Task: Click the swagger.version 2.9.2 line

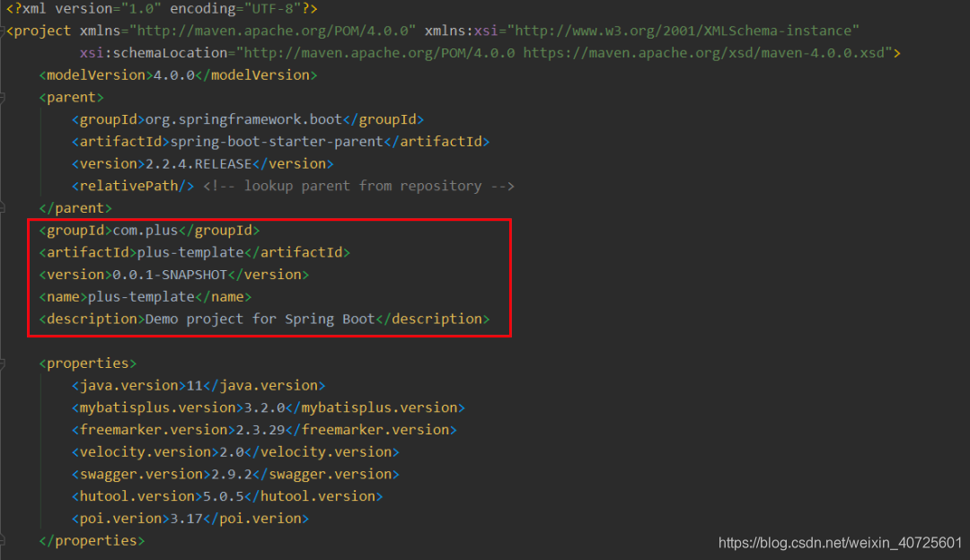Action: 235,475
